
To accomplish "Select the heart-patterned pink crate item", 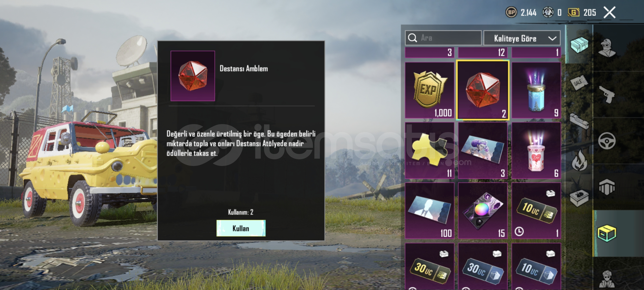I will point(536,151).
